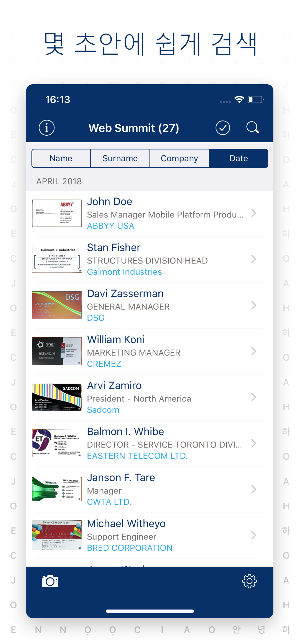This screenshot has height=644, width=298.
Task: Expand Janson F. Tare row chevron
Action: click(253, 489)
